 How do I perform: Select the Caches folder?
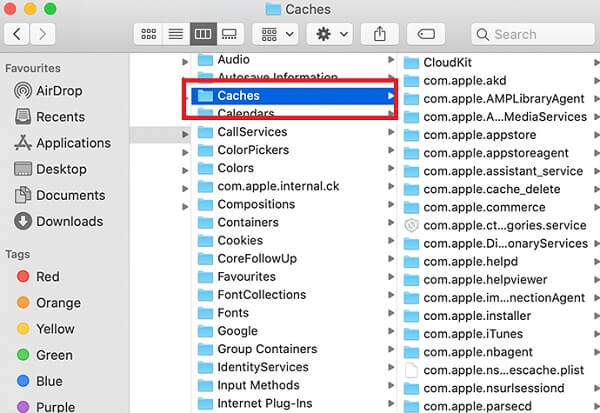pos(294,96)
